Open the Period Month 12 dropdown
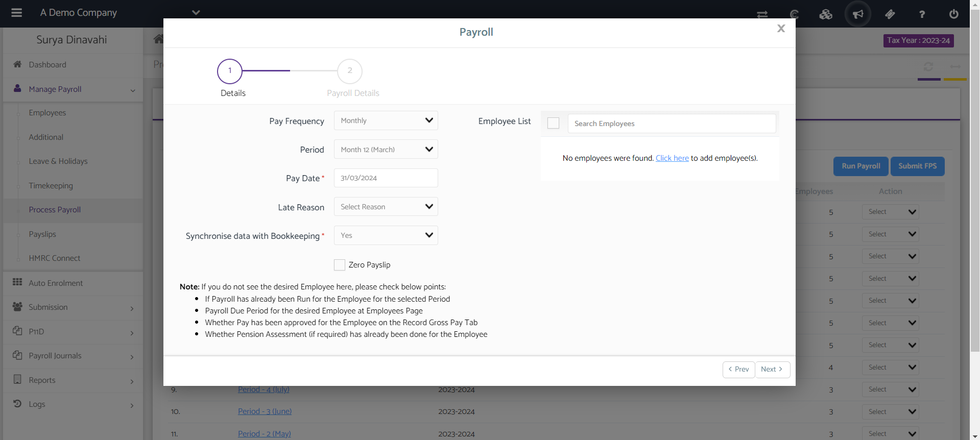This screenshot has width=980, height=440. pyautogui.click(x=386, y=149)
